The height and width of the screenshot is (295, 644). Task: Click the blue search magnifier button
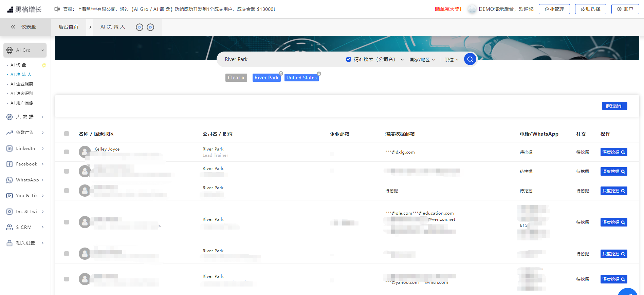click(x=470, y=59)
